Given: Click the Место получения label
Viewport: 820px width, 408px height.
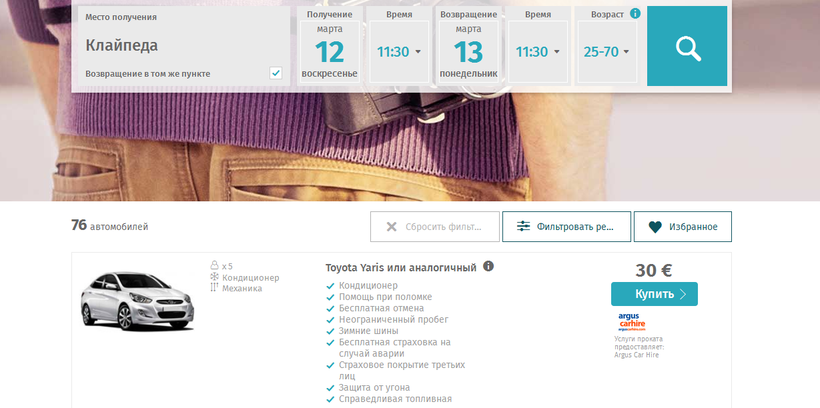Looking at the screenshot, I should (x=121, y=17).
